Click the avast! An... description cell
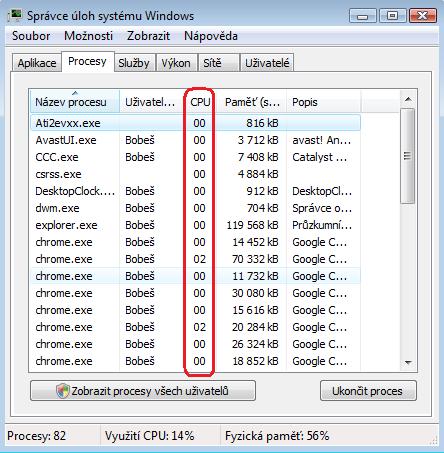Screen dimensions: 444x453 click(322, 140)
